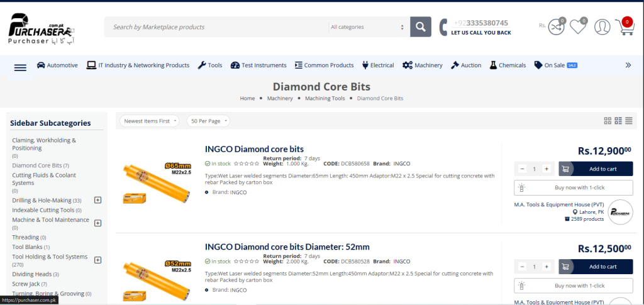The image size is (644, 305).
Task: Select Indexable Cutting Tools subcategory
Action: (x=43, y=210)
